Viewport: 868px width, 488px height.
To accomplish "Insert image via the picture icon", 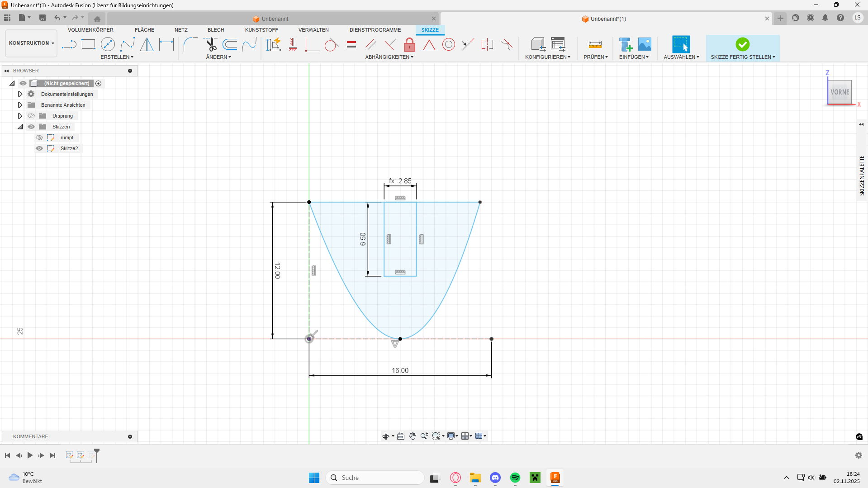I will [x=645, y=44].
